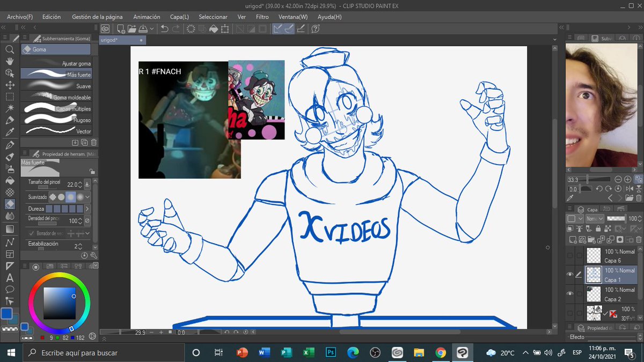This screenshot has height=362, width=644.
Task: Open the Edición menu
Action: point(52,17)
